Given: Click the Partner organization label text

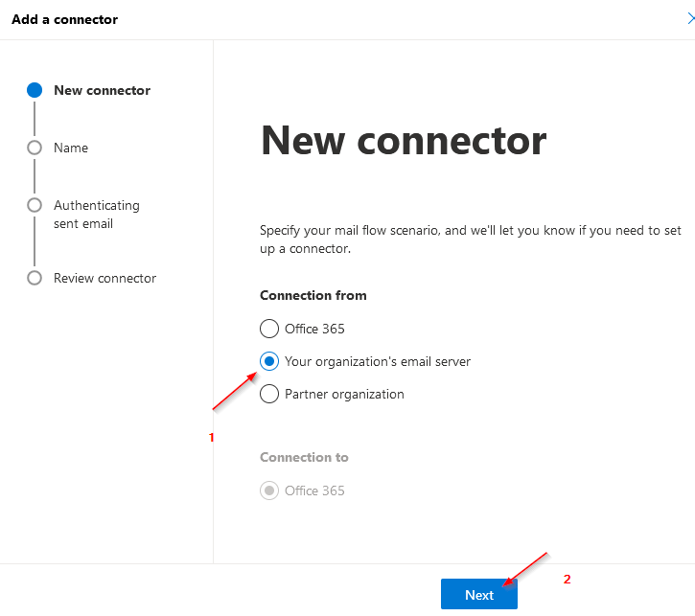Looking at the screenshot, I should point(344,394).
